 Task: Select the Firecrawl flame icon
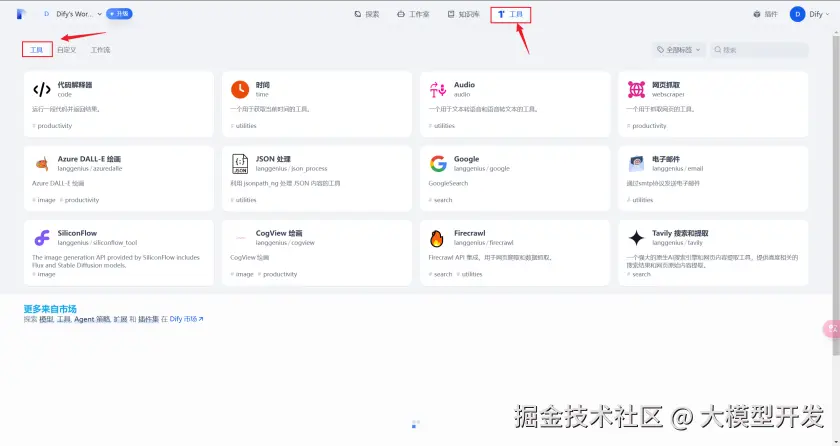click(437, 238)
